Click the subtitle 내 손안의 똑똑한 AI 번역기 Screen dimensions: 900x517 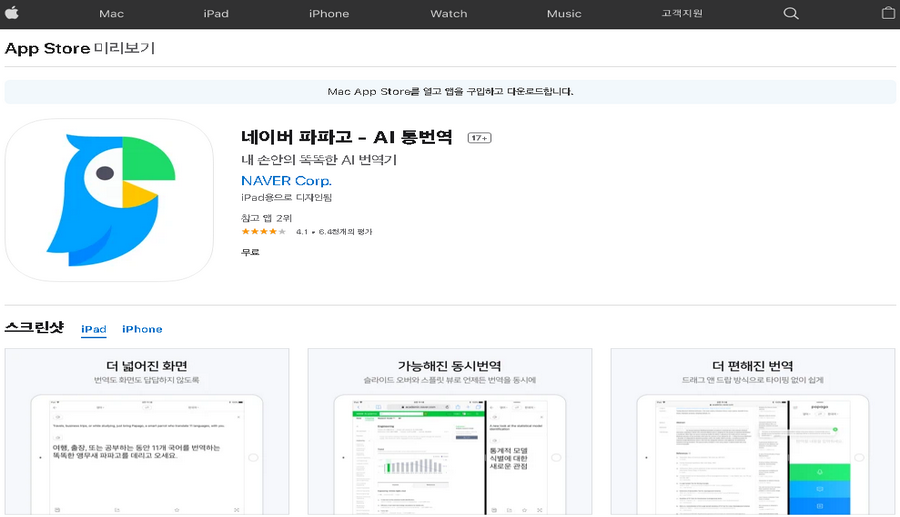(319, 160)
